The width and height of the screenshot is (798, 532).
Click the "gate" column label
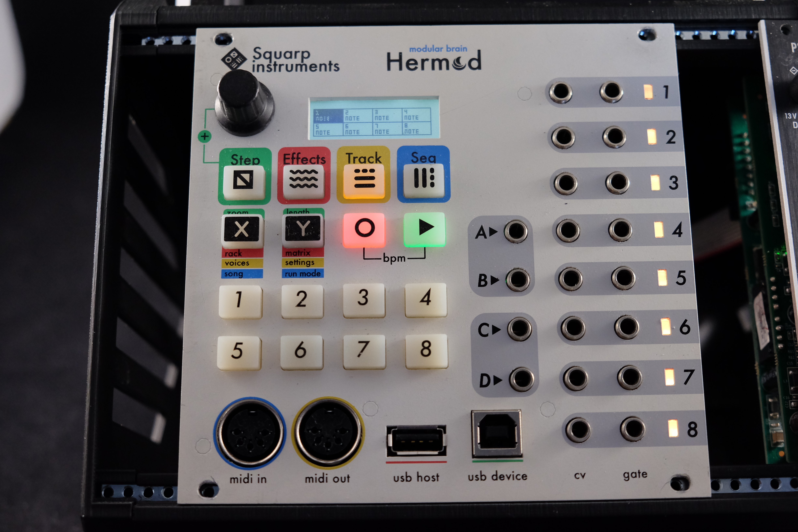tap(635, 474)
